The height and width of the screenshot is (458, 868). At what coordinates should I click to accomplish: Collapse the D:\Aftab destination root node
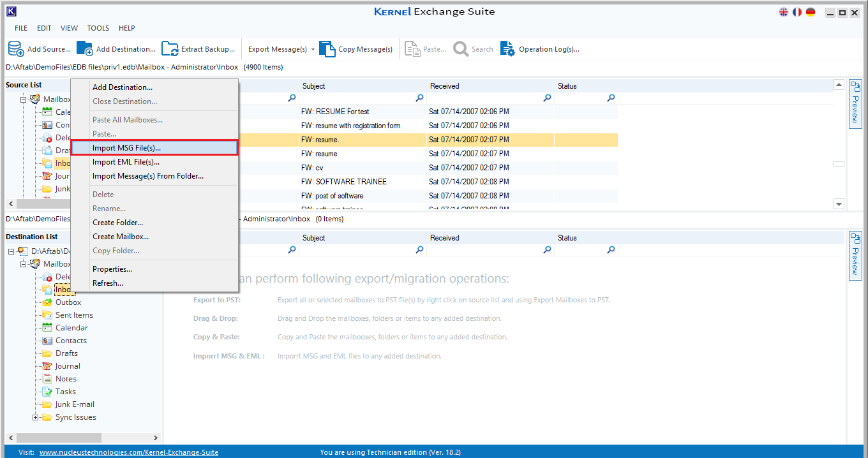pos(11,251)
